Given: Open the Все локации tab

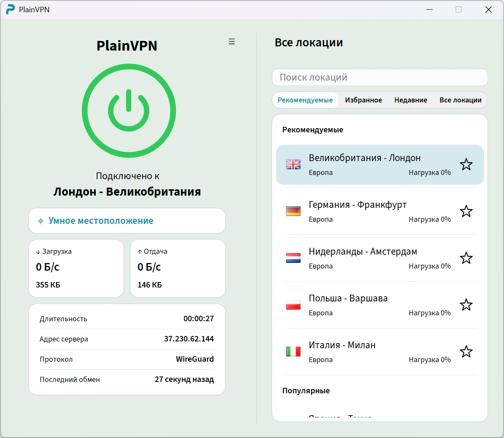Looking at the screenshot, I should [460, 100].
